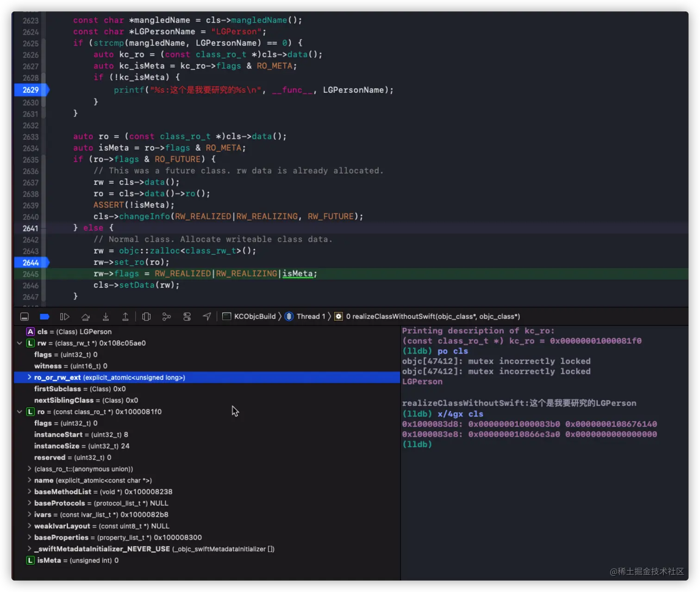Click the L icon beside the ro variable
This screenshot has width=700, height=592.
(x=31, y=411)
